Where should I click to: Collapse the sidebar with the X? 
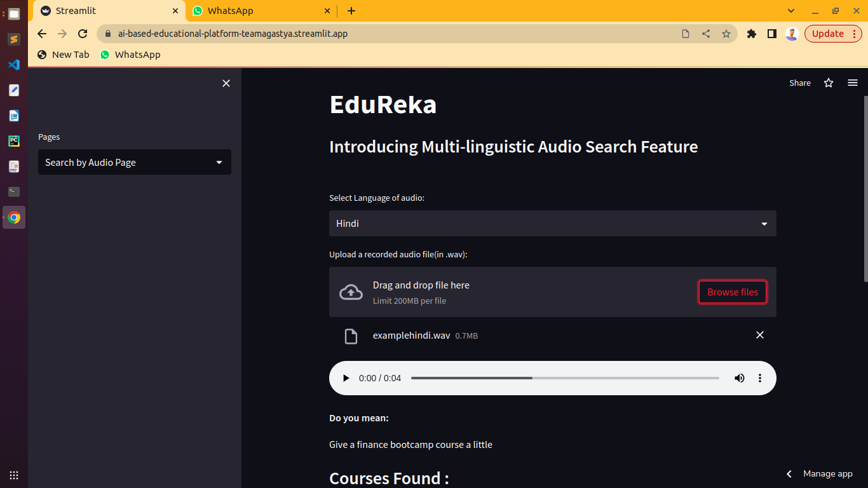click(226, 83)
